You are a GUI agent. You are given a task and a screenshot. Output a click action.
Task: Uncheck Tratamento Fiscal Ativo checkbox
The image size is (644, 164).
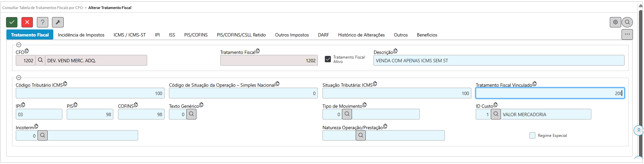click(328, 59)
